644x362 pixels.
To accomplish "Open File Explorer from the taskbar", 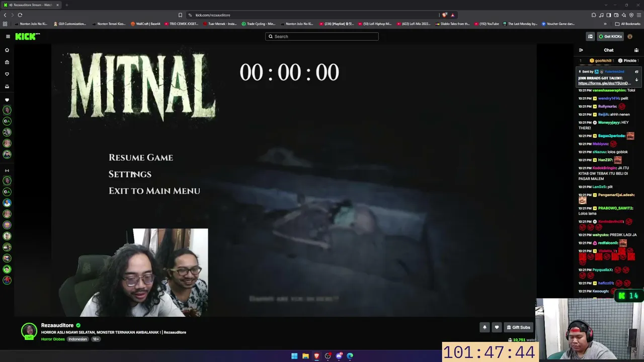I will 305,356.
